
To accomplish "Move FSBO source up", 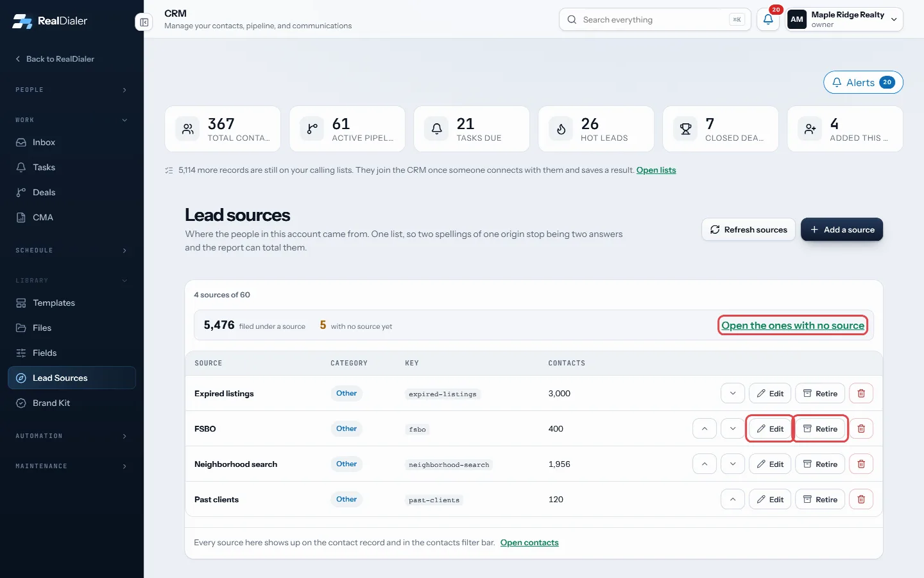I will [705, 429].
